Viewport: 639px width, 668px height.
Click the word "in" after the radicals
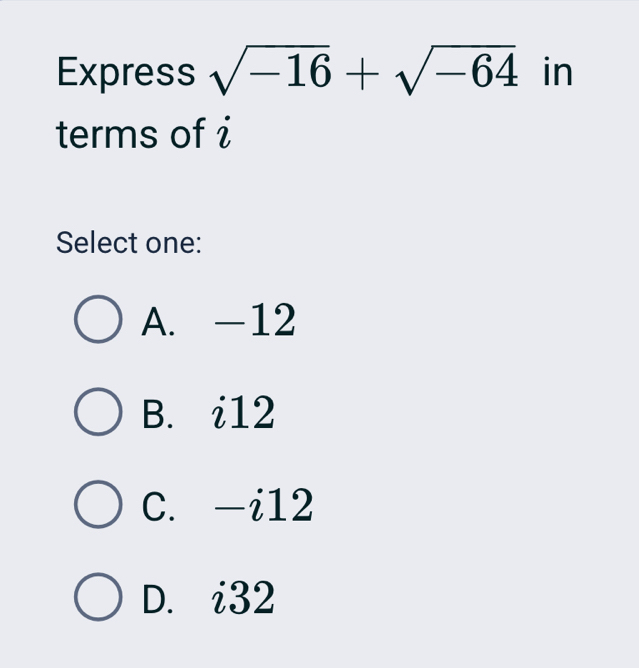click(x=557, y=72)
